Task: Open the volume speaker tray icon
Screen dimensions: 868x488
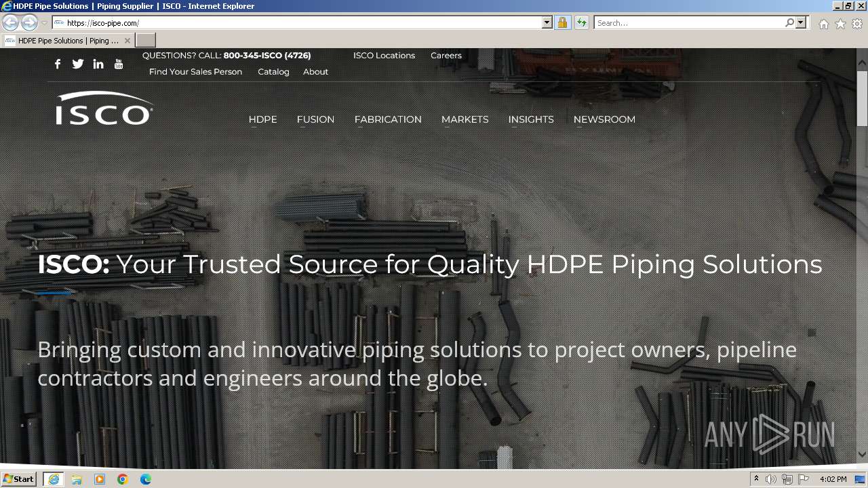Action: (x=771, y=479)
